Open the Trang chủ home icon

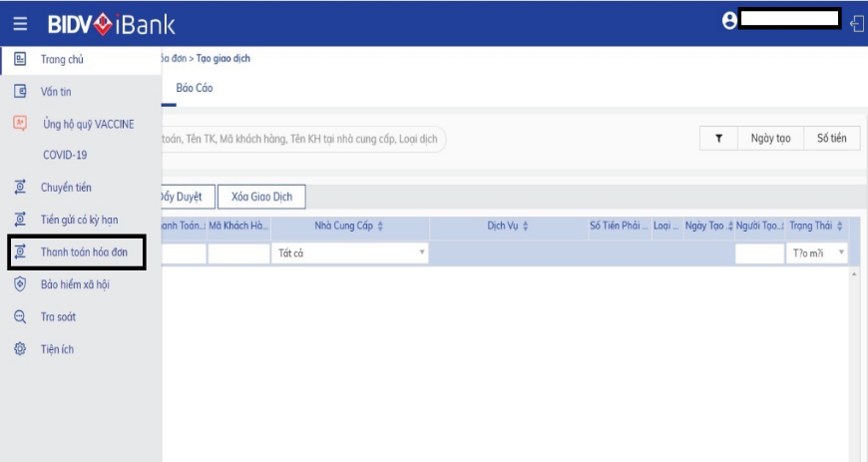[20, 59]
